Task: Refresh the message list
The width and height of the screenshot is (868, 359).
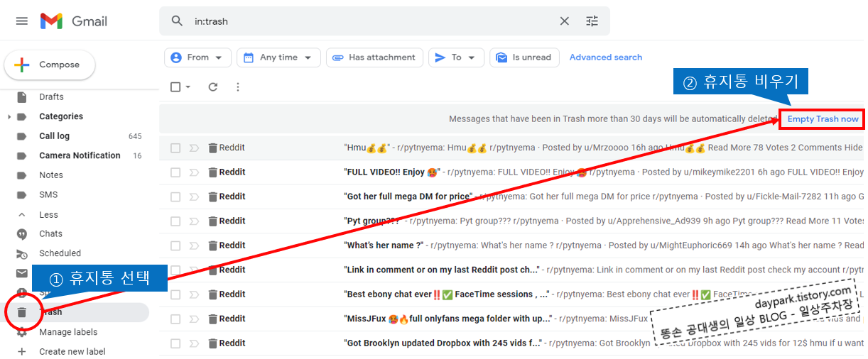Action: (x=212, y=87)
